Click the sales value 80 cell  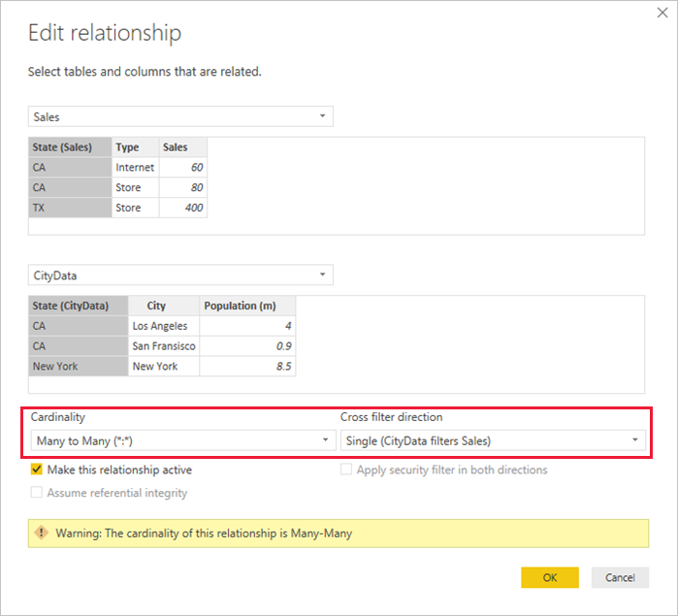point(183,187)
